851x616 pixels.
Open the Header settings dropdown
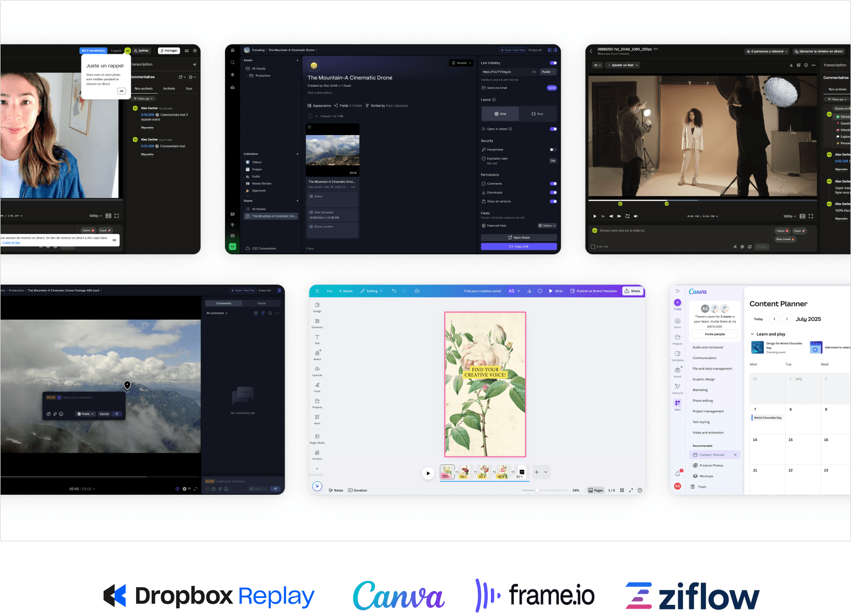point(461,63)
